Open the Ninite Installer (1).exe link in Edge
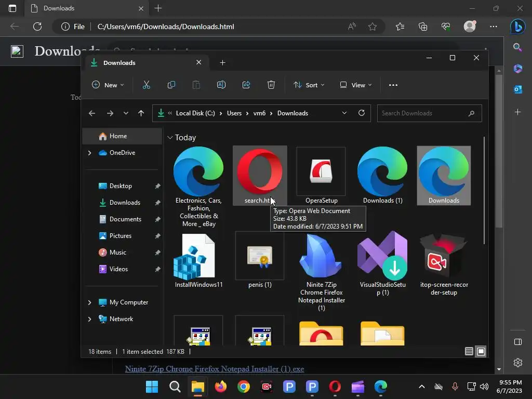Screen dimensions: 532x399 [215, 369]
